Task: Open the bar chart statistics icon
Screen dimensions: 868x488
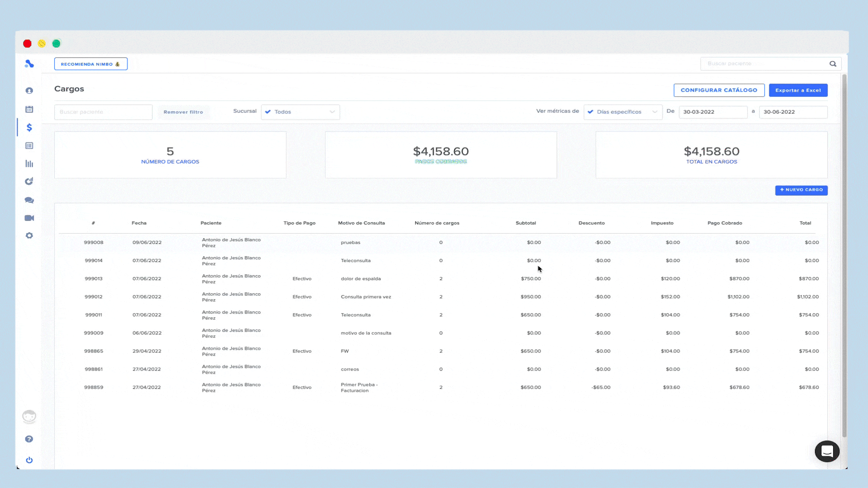Action: [29, 164]
